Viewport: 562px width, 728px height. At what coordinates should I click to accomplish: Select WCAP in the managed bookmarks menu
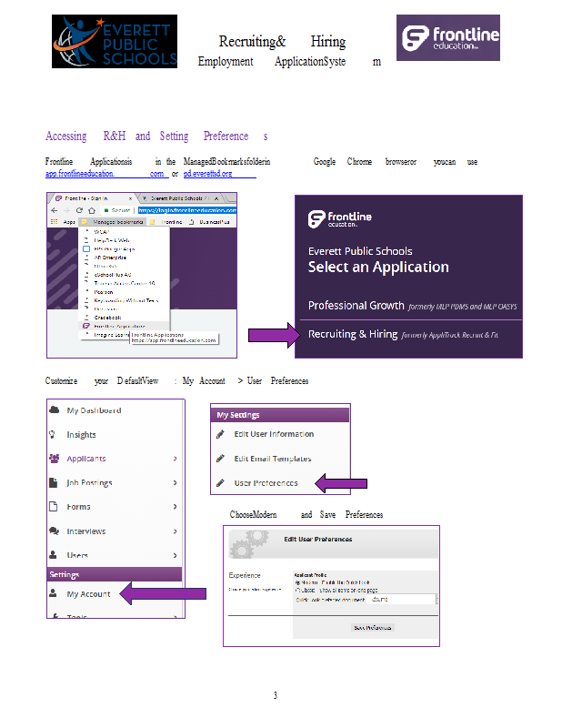click(x=101, y=232)
